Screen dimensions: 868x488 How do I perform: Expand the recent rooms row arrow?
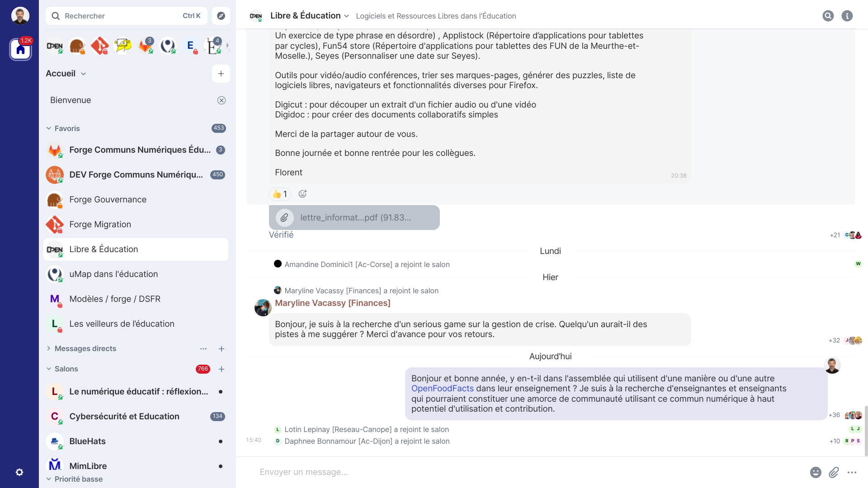coord(228,46)
